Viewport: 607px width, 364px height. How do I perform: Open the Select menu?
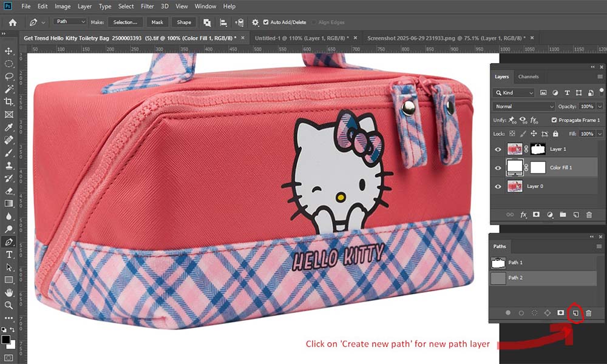[126, 6]
